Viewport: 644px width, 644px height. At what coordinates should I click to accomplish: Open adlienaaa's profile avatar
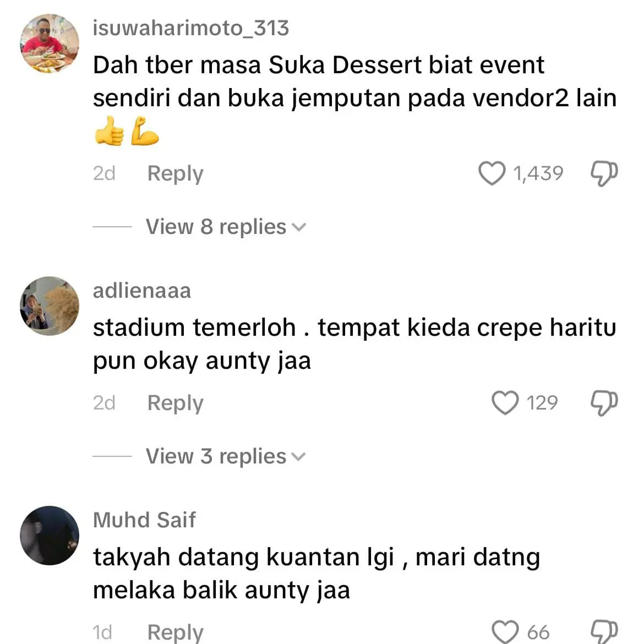50,306
